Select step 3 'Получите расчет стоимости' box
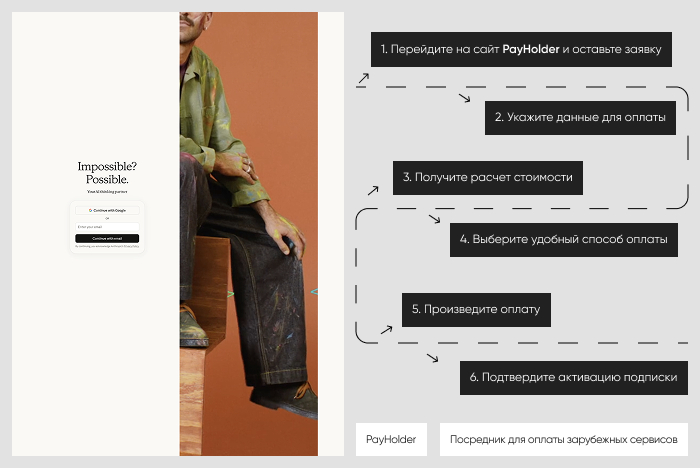Viewport: 700px width, 468px height. click(488, 178)
